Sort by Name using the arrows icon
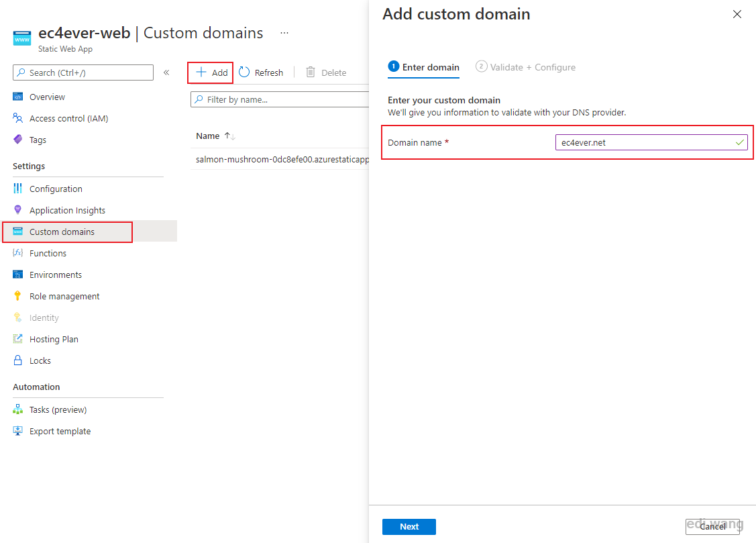756x543 pixels. 230,136
